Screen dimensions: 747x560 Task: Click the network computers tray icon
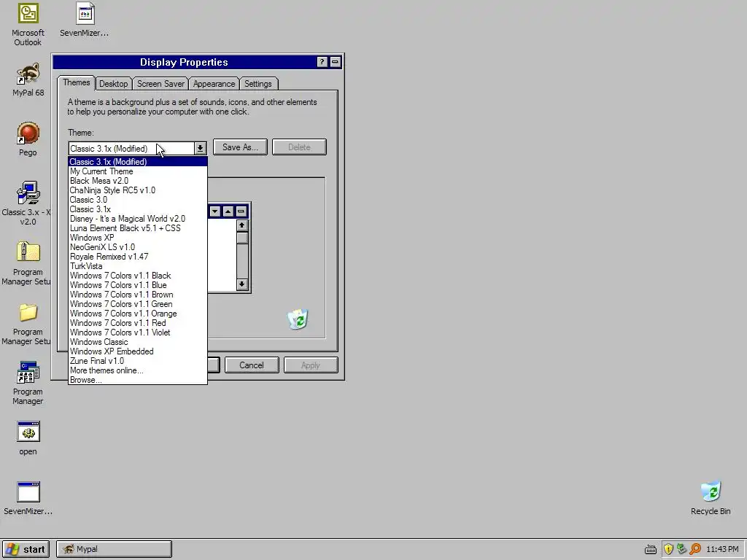[x=682, y=549]
